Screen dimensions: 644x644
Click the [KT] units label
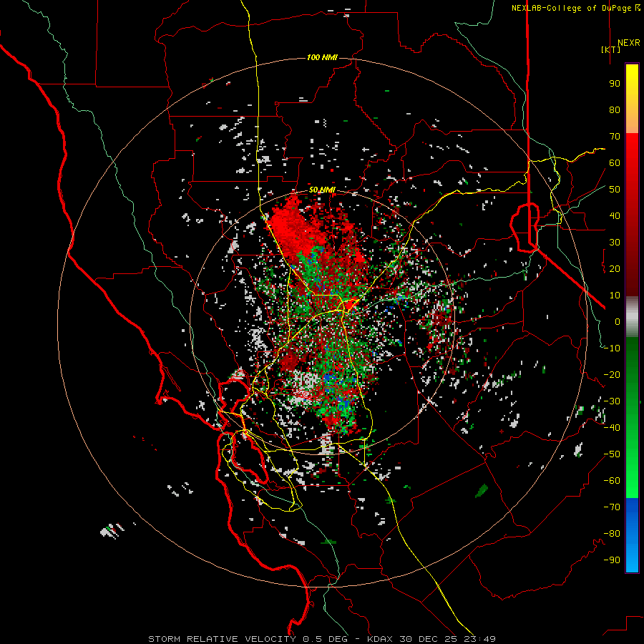tap(610, 49)
